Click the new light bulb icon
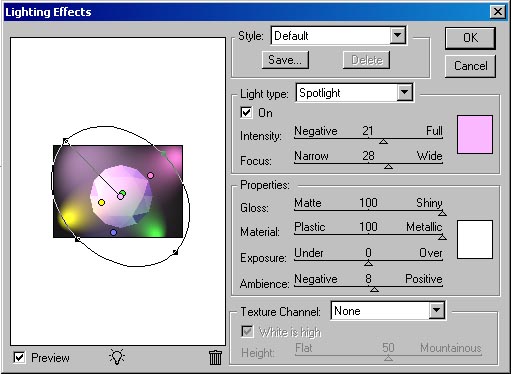 point(117,357)
